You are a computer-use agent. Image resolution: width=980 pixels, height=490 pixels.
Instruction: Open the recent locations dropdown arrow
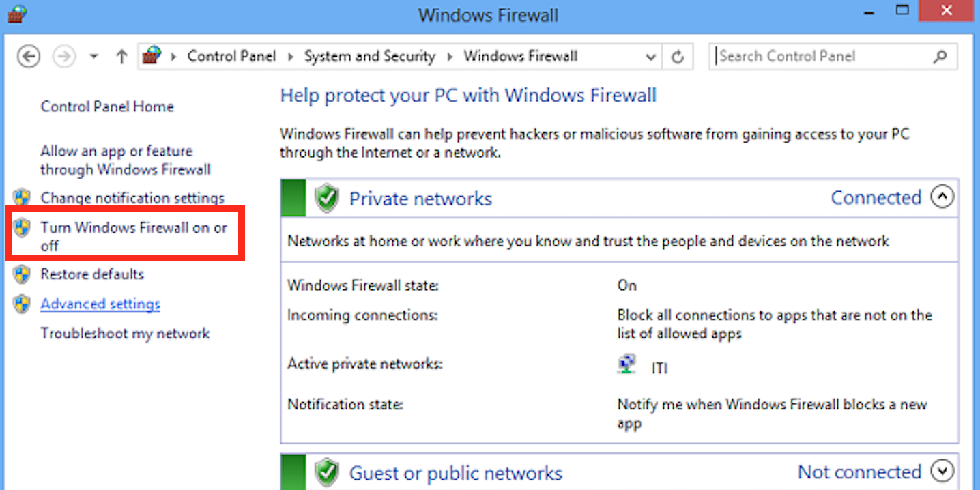click(x=94, y=57)
